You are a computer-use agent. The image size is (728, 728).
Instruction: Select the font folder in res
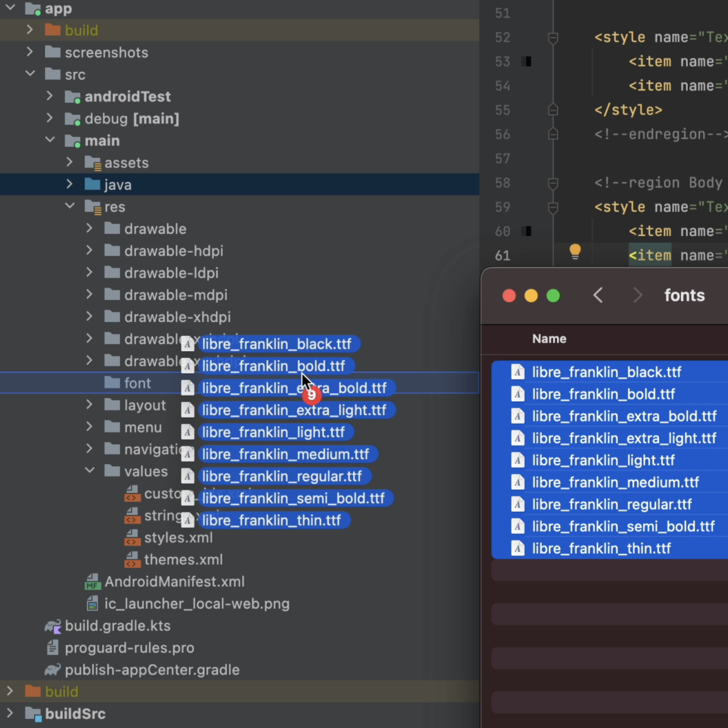pyautogui.click(x=137, y=383)
